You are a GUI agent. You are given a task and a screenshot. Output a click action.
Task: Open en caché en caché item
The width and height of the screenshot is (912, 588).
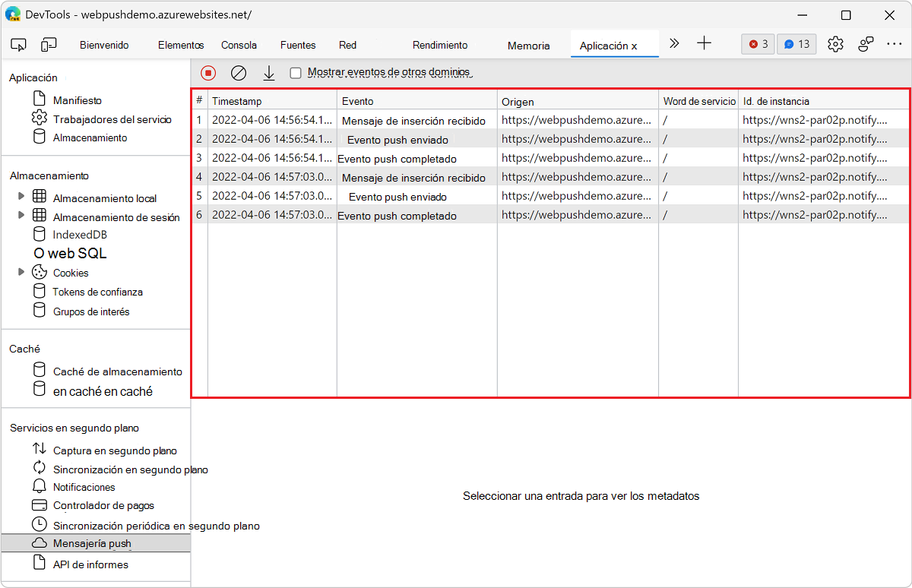point(103,391)
